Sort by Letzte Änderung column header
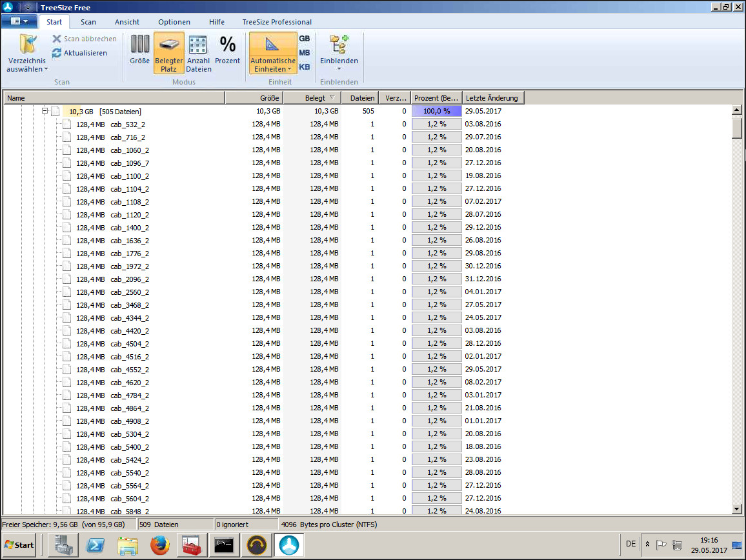746x560 pixels. pyautogui.click(x=494, y=98)
